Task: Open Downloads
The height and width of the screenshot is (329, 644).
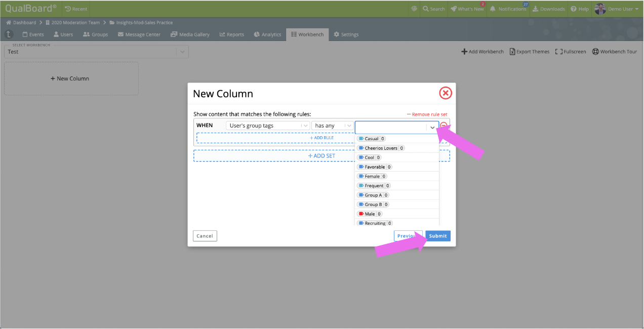Action: click(x=549, y=9)
